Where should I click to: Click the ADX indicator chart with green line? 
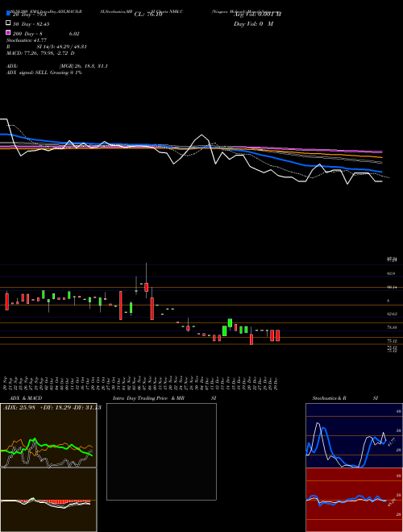pos(48,435)
